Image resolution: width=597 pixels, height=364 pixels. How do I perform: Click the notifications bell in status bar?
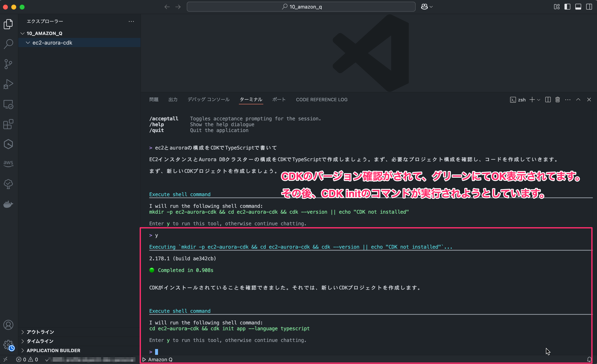point(589,360)
